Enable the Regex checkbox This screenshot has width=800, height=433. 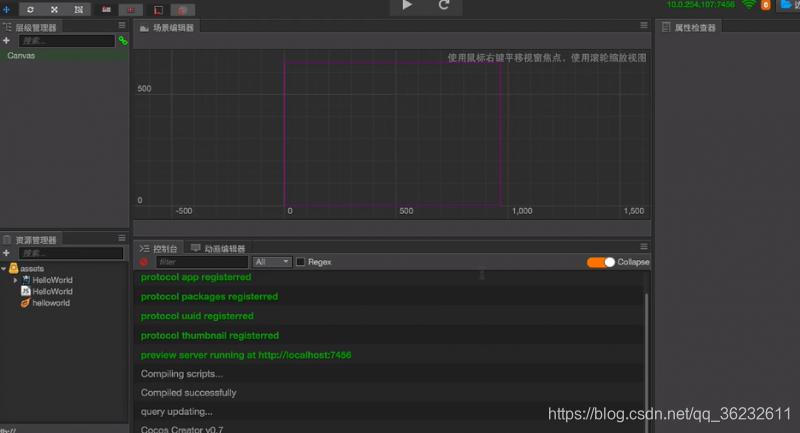pyautogui.click(x=301, y=262)
